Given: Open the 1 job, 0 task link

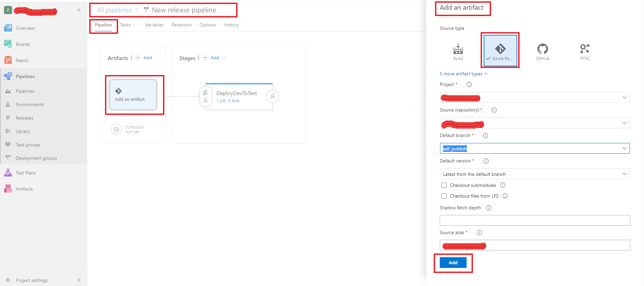Looking at the screenshot, I should (228, 100).
